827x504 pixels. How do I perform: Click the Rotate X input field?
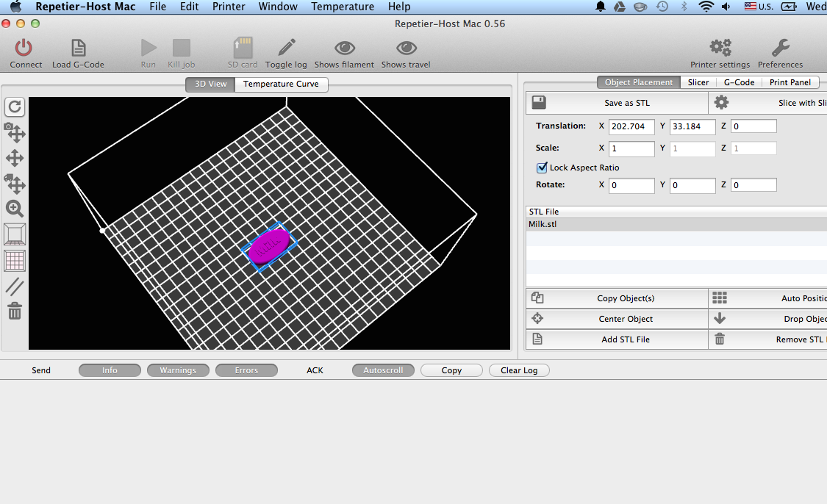click(631, 185)
